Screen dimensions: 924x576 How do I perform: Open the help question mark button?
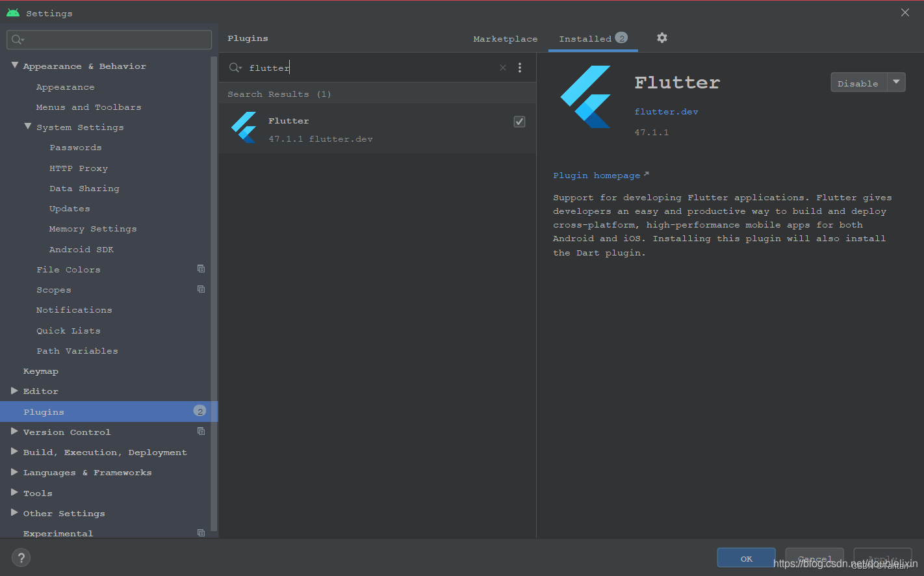tap(21, 558)
